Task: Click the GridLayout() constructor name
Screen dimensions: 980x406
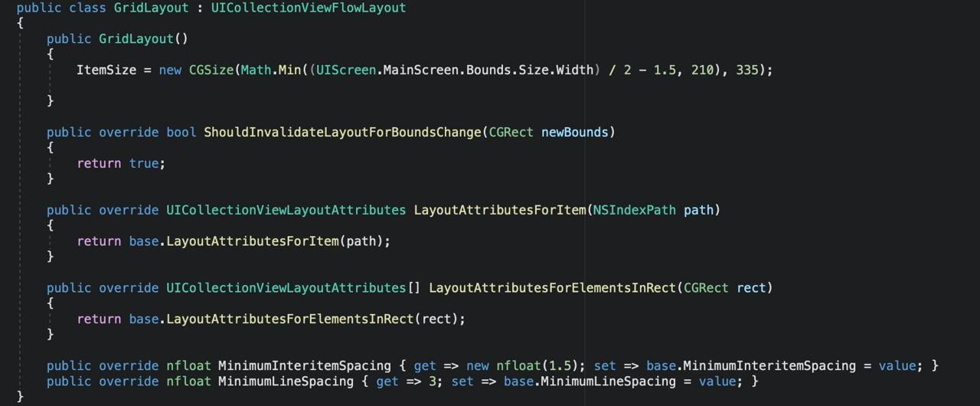Action: point(136,38)
